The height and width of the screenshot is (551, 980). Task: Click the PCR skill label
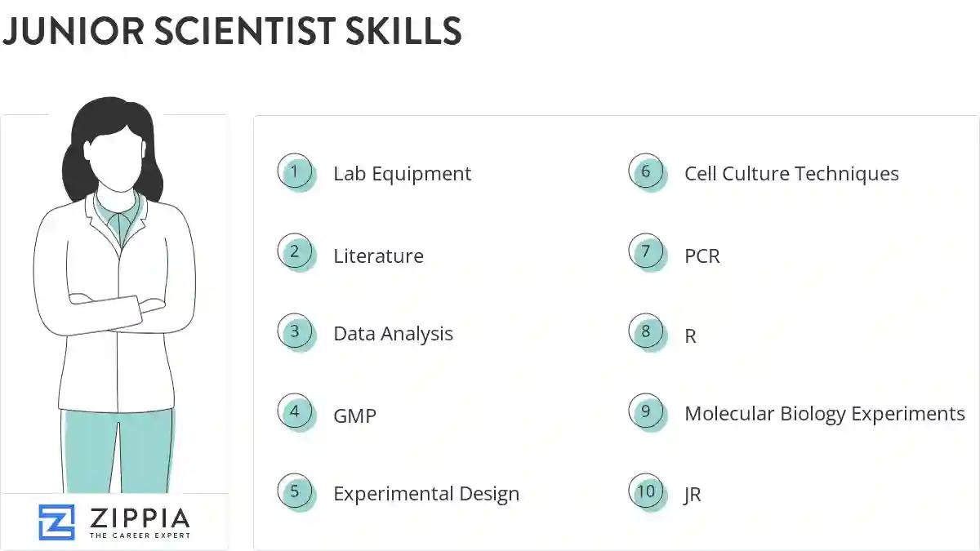click(x=702, y=256)
